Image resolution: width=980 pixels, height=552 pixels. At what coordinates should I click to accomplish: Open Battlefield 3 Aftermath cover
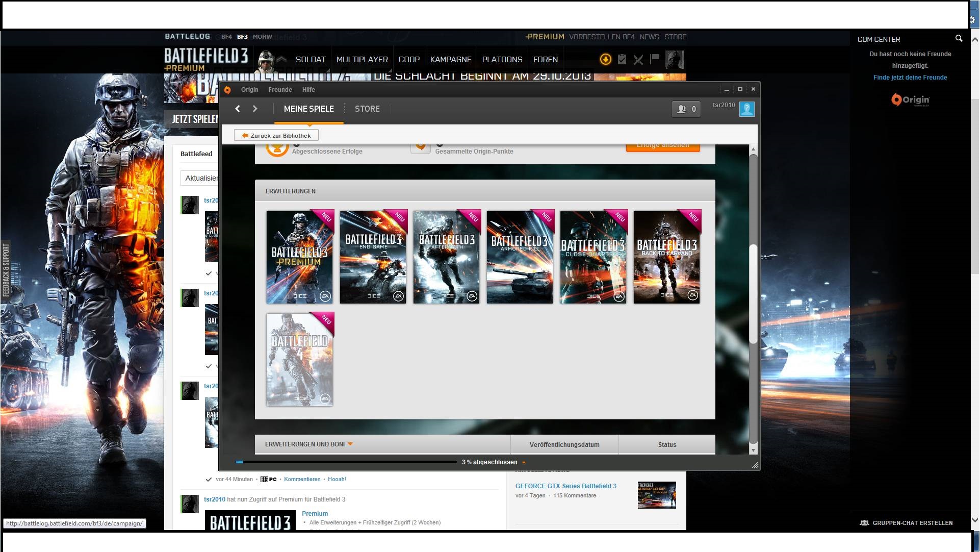coord(447,257)
